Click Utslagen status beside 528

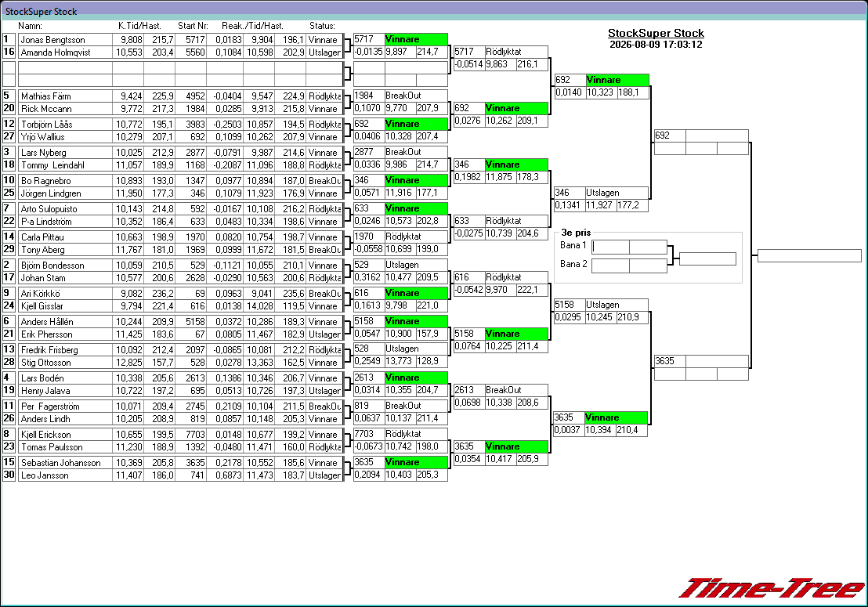(x=416, y=349)
